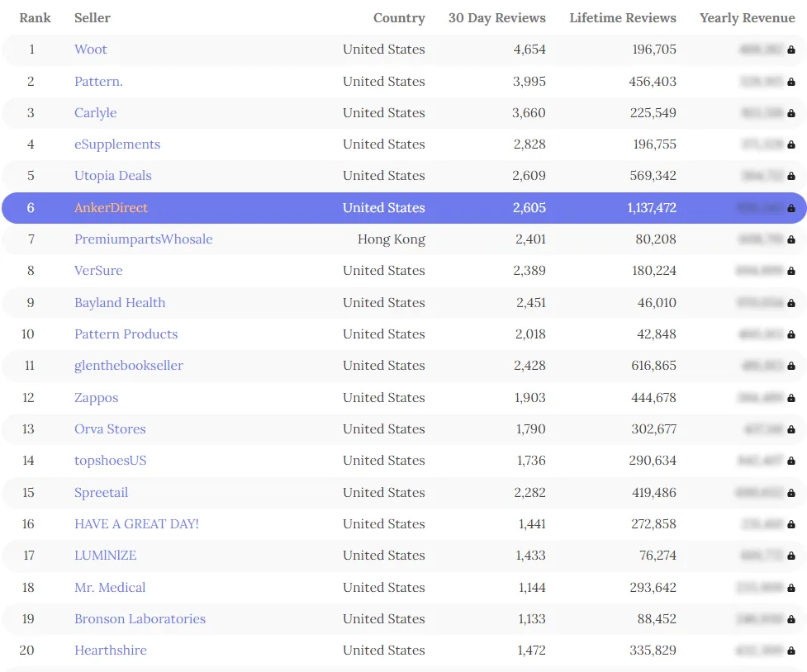Click the 2,828 thirty-day reviews value
The image size is (807, 672).
coord(529,144)
